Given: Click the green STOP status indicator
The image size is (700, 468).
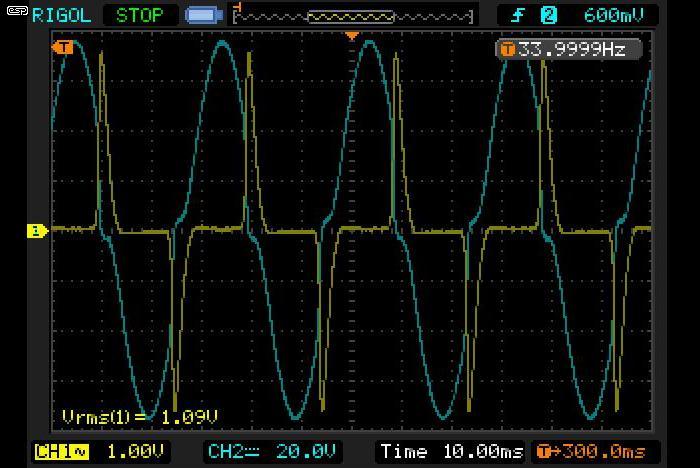Looking at the screenshot, I should pos(140,16).
